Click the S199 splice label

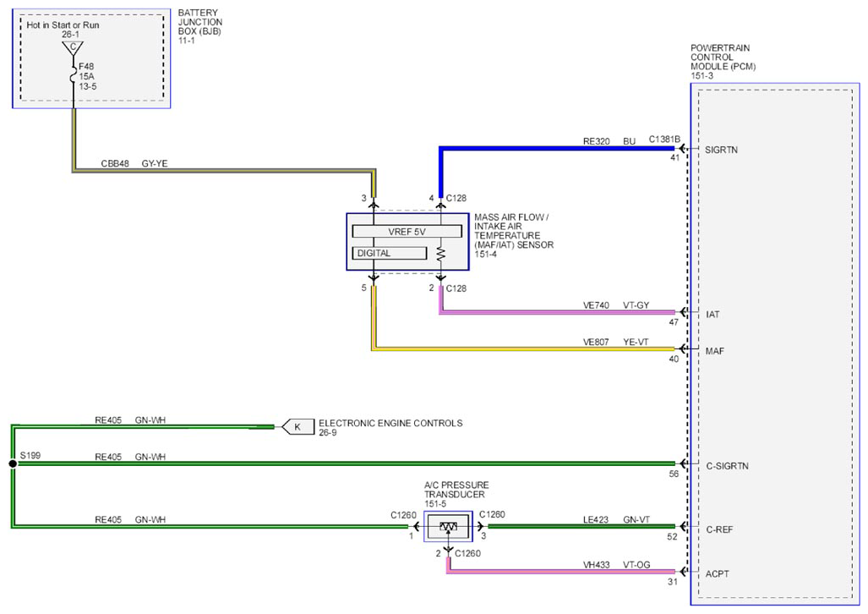click(x=30, y=456)
